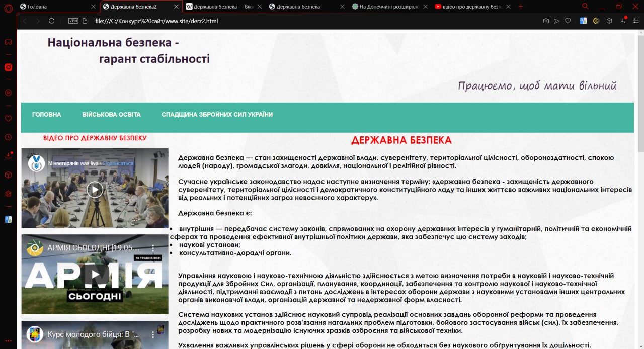Close the Wikipedia tab

(259, 7)
